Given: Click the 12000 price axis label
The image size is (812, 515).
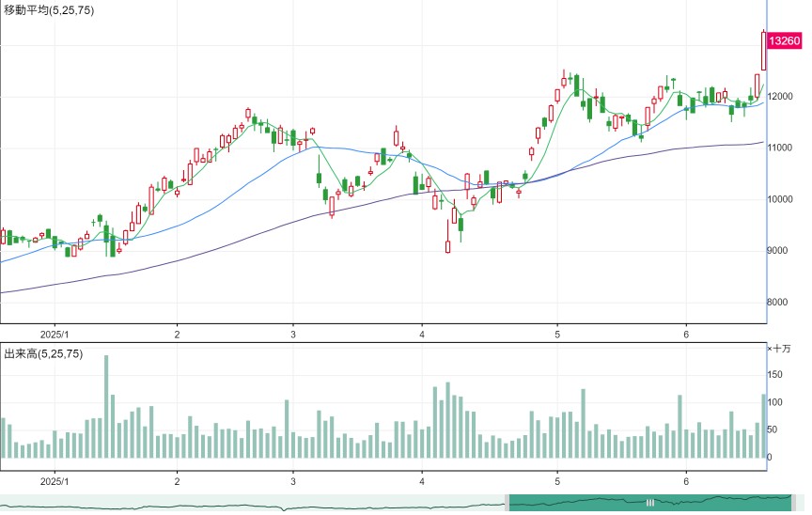Looking at the screenshot, I should tap(780, 96).
